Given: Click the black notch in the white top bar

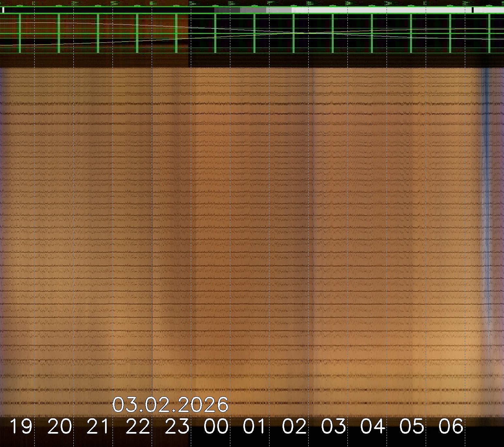Looking at the screenshot, I should 472,10.
